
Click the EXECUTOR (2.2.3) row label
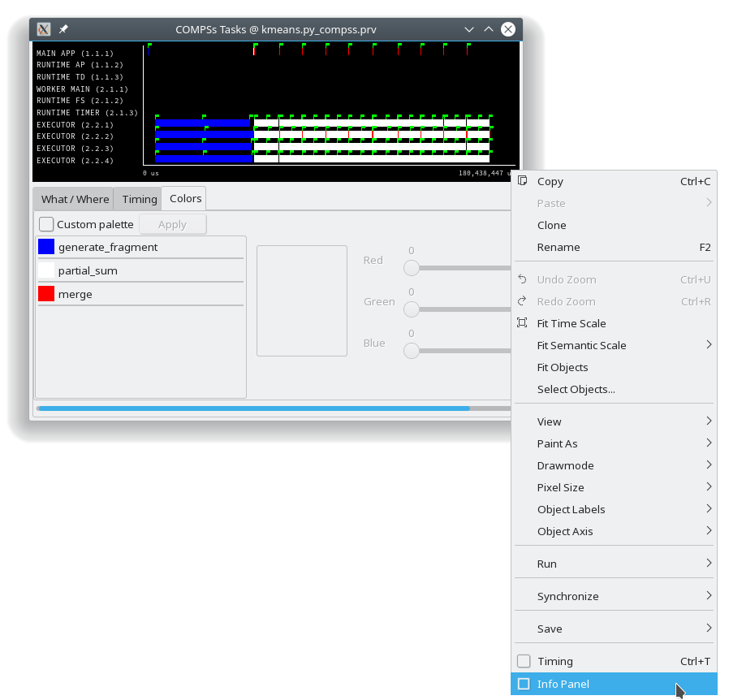(x=75, y=149)
